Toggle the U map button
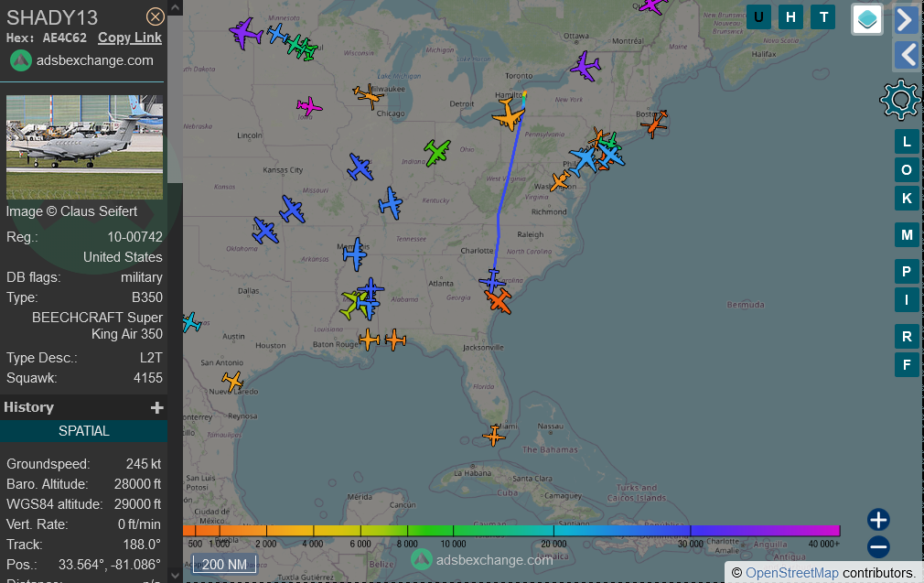The width and height of the screenshot is (924, 583). click(758, 17)
